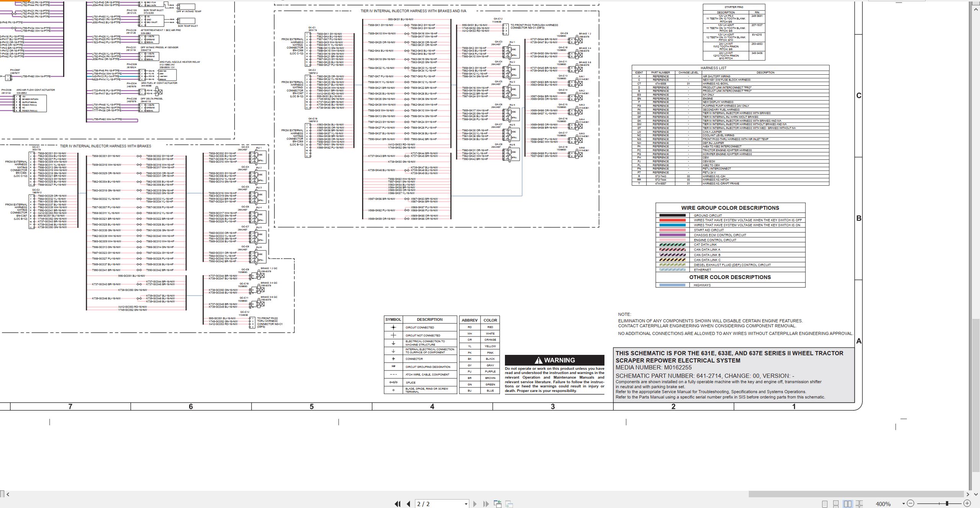980x508 pixels.
Task: Go to the previous page
Action: (x=408, y=504)
